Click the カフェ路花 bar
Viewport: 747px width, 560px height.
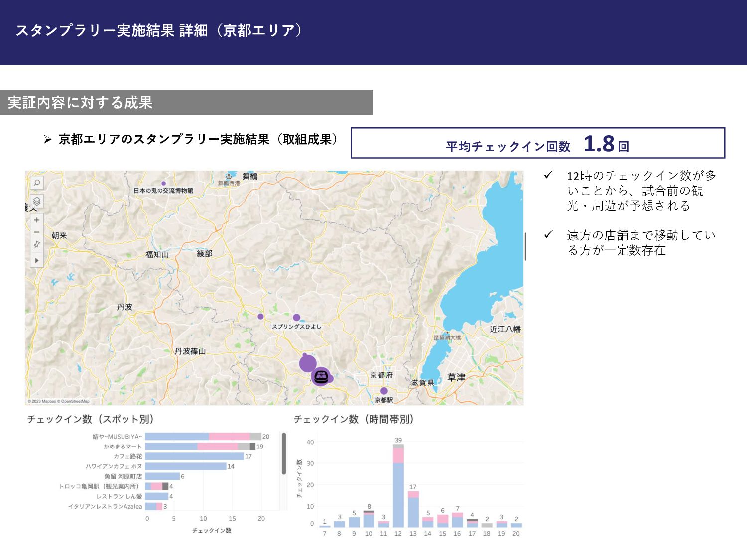pos(195,456)
